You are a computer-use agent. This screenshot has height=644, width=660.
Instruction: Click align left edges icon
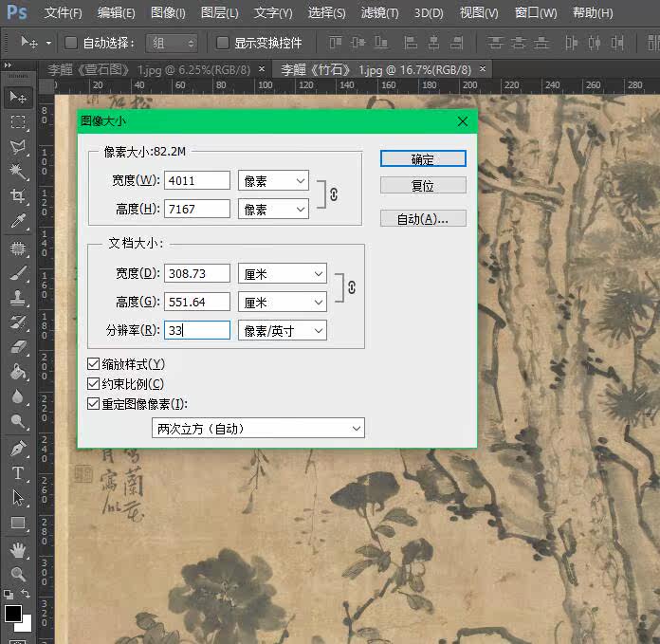click(411, 43)
